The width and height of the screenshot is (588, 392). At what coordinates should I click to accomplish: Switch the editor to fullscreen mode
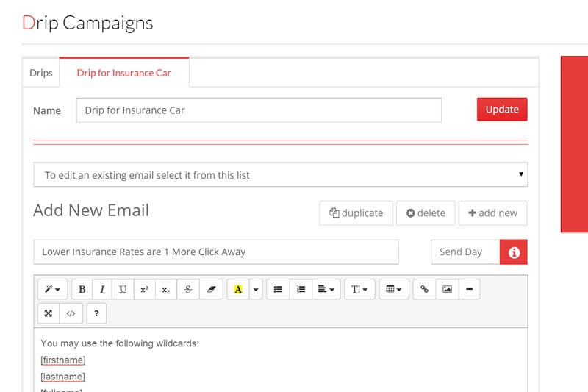pos(49,313)
